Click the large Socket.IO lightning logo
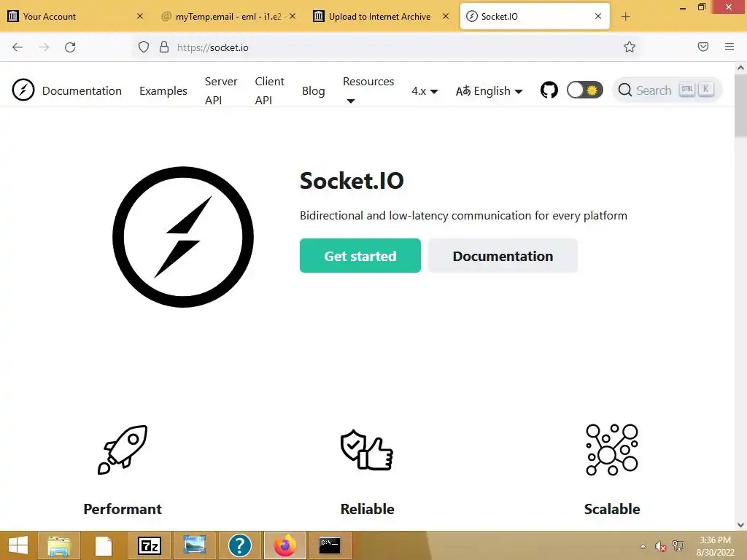This screenshot has height=560, width=747. pyautogui.click(x=183, y=237)
